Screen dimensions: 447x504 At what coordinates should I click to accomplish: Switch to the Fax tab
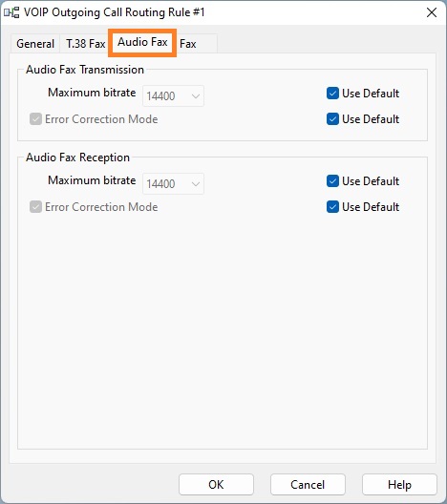click(188, 44)
